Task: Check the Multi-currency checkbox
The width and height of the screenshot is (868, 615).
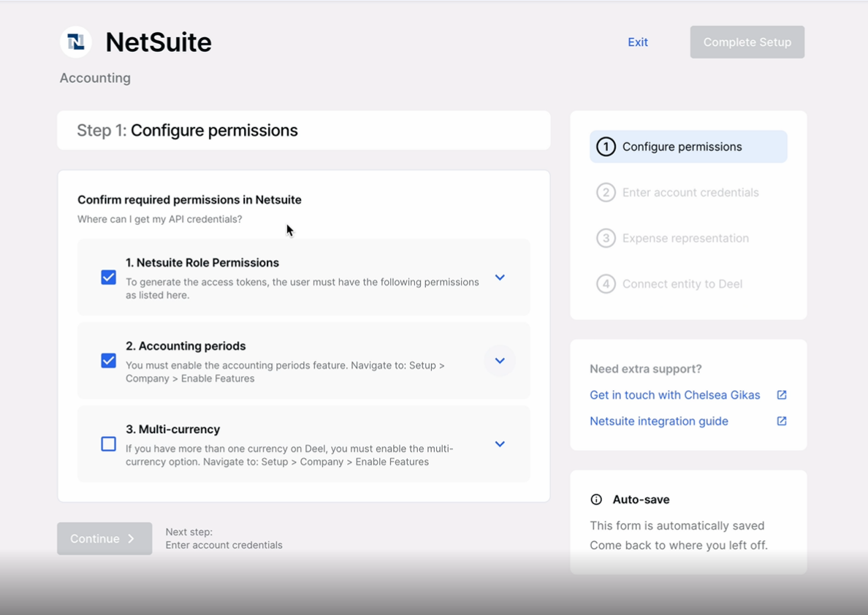Action: [x=109, y=444]
